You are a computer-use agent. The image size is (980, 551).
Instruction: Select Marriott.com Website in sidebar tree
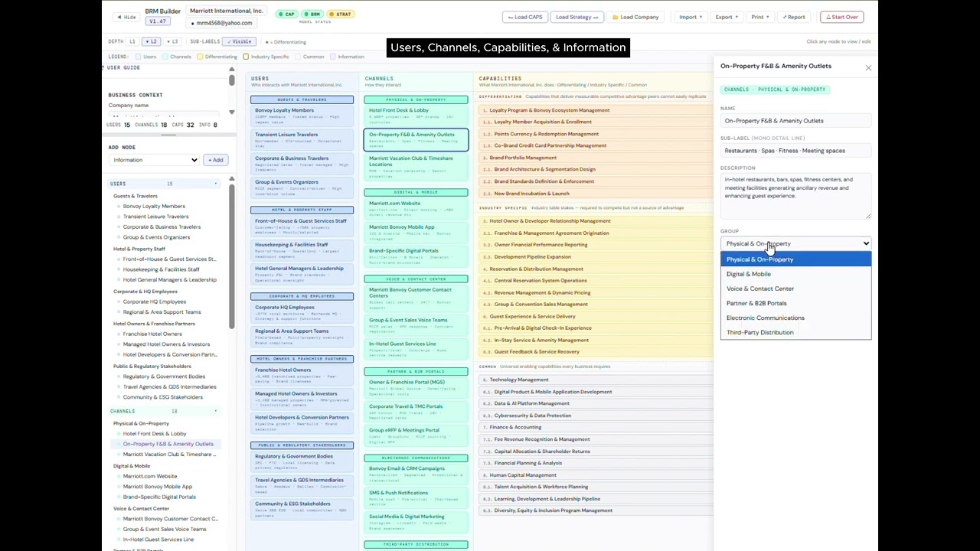pos(150,476)
